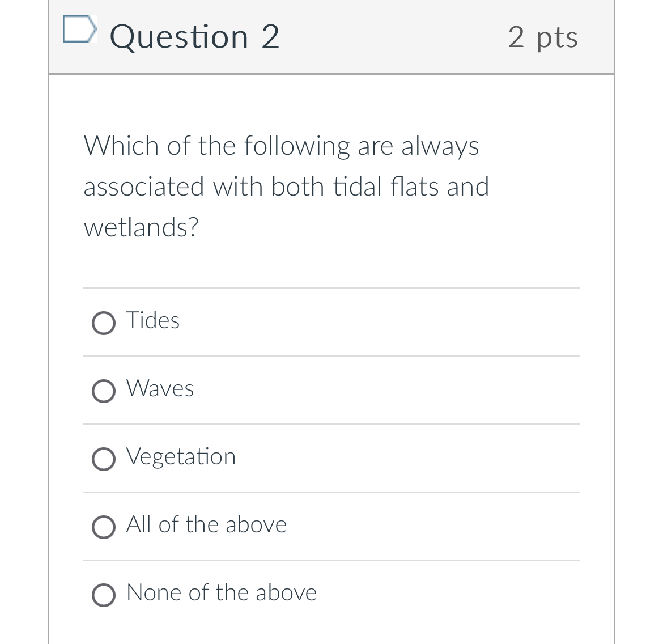Choose the None of the above radio button
Image resolution: width=663 pixels, height=644 pixels.
tap(104, 595)
